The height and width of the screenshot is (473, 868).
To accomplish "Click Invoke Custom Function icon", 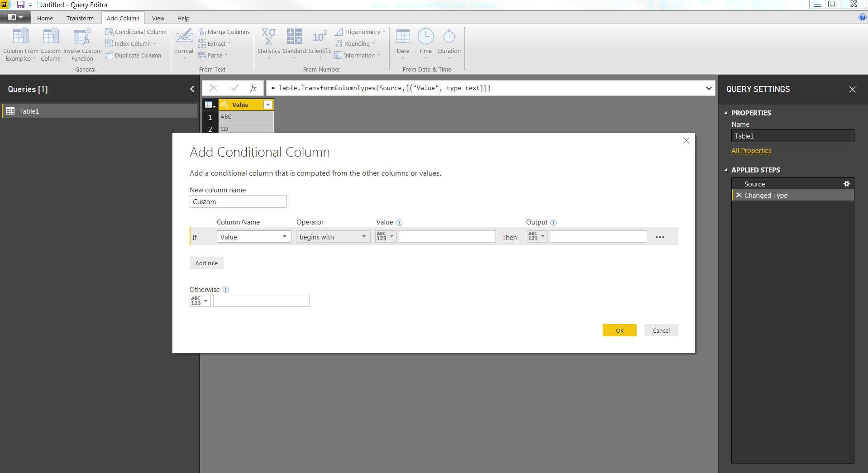I will point(82,37).
